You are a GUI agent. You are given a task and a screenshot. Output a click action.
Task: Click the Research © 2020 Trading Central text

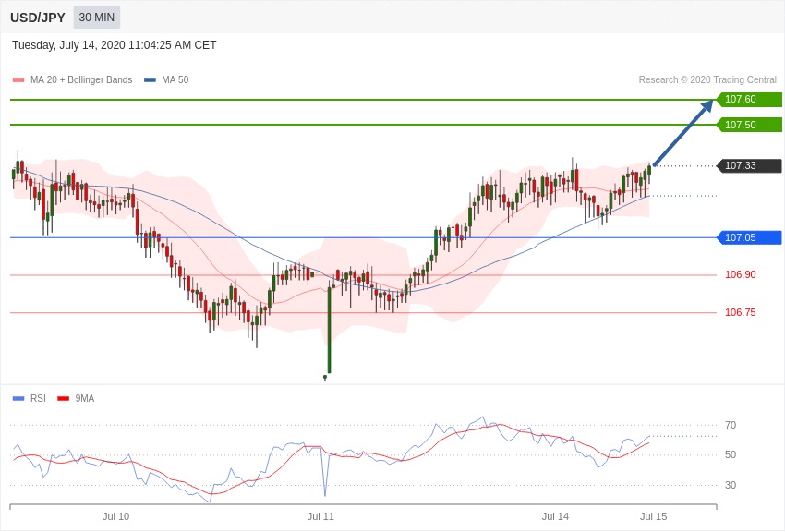pos(707,80)
